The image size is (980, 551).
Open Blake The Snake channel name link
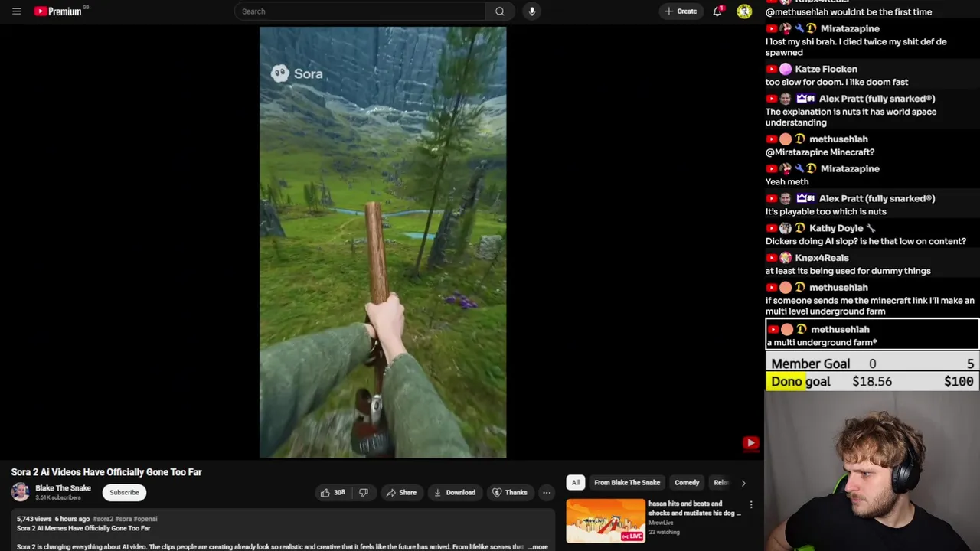tap(63, 488)
